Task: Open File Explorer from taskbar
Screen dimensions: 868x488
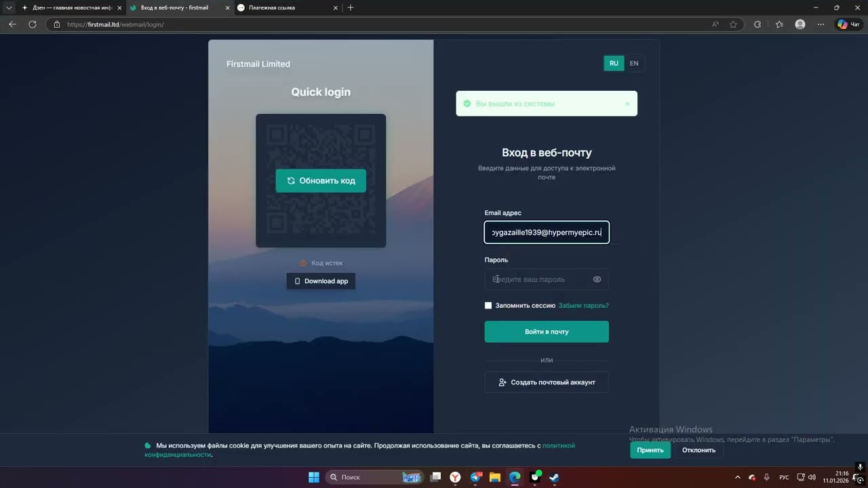Action: pos(495,477)
